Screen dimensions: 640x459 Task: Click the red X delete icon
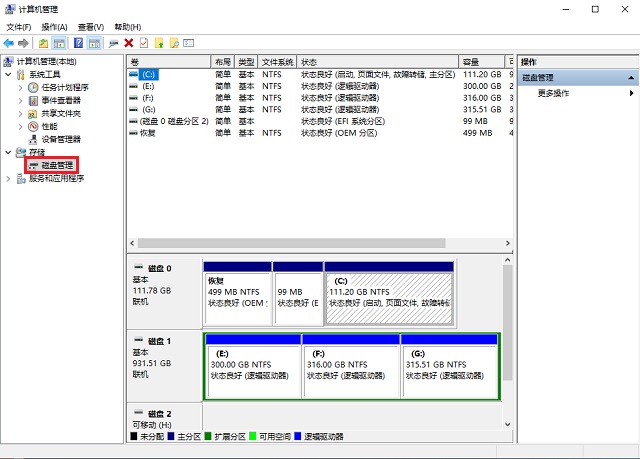point(128,43)
